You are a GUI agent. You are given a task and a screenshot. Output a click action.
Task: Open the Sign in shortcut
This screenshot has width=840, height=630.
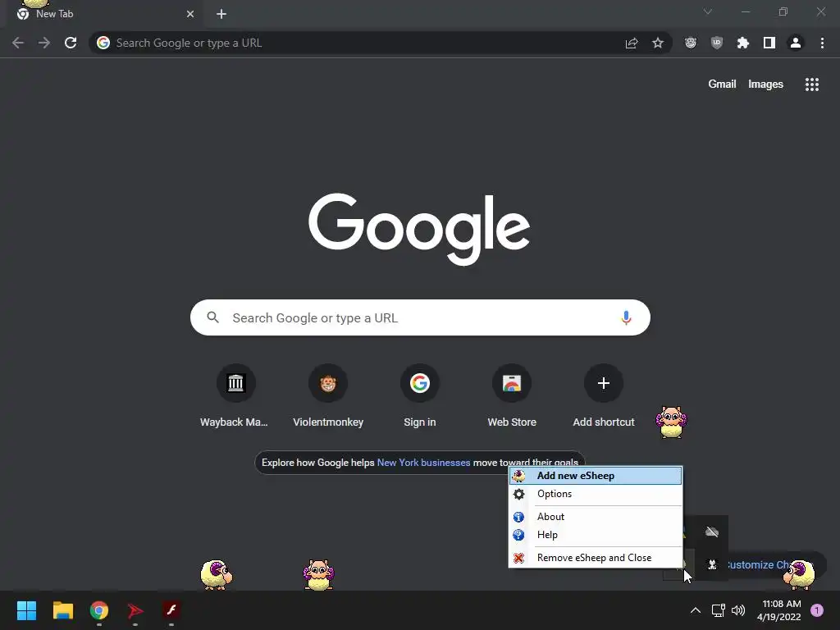(420, 396)
